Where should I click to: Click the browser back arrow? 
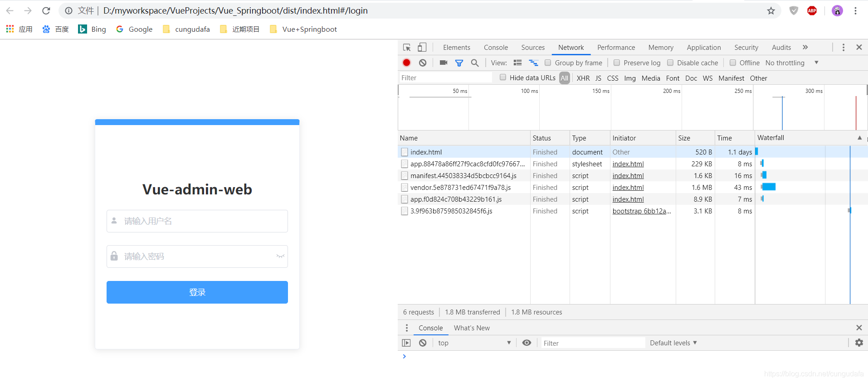[10, 10]
